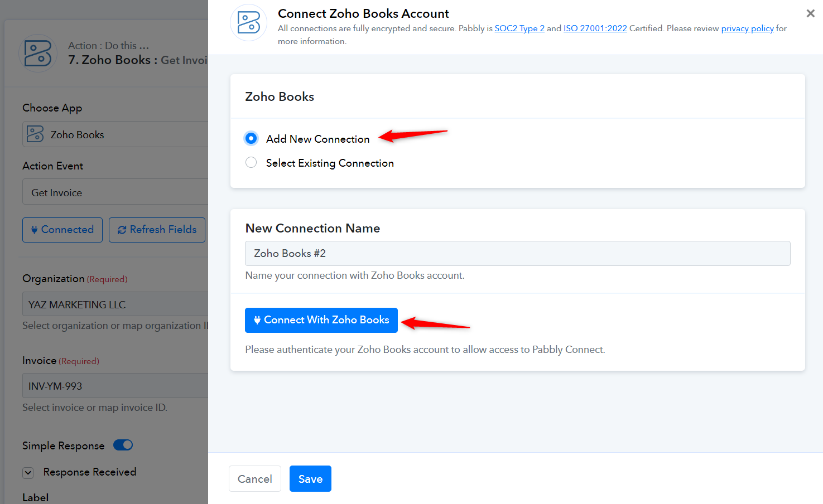
Task: Select the Add New Connection radio button
Action: tap(251, 138)
